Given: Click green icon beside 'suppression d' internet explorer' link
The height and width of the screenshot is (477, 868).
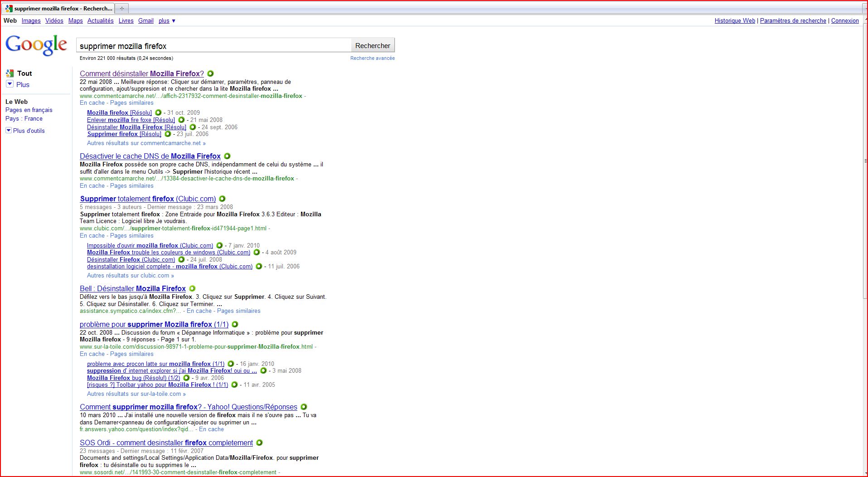Looking at the screenshot, I should pyautogui.click(x=263, y=370).
